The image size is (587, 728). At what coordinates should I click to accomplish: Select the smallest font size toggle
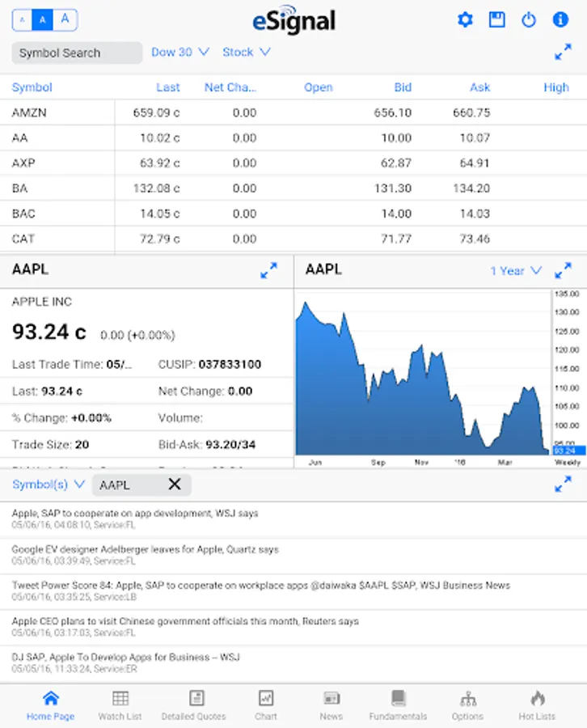(23, 20)
